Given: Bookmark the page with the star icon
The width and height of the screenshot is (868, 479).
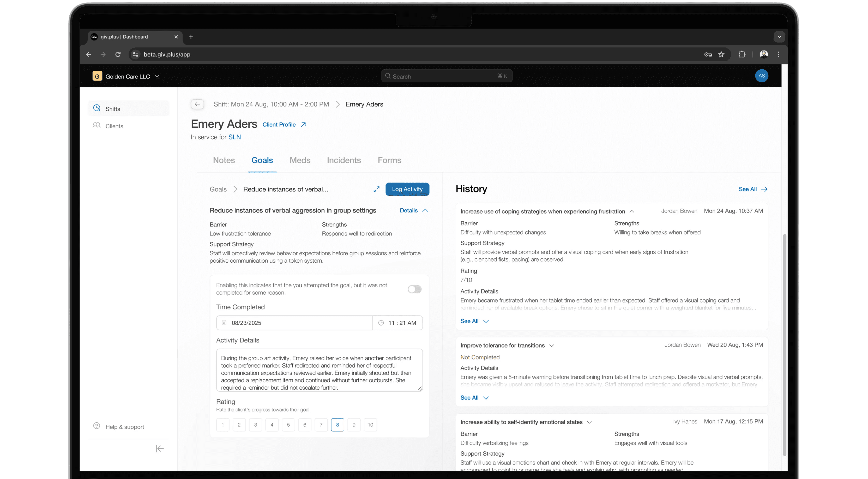Looking at the screenshot, I should 721,54.
